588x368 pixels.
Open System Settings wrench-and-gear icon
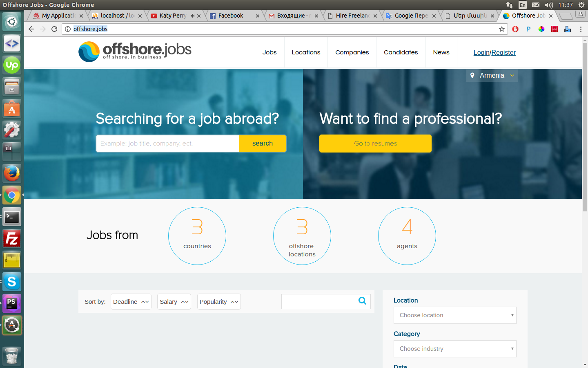point(12,130)
